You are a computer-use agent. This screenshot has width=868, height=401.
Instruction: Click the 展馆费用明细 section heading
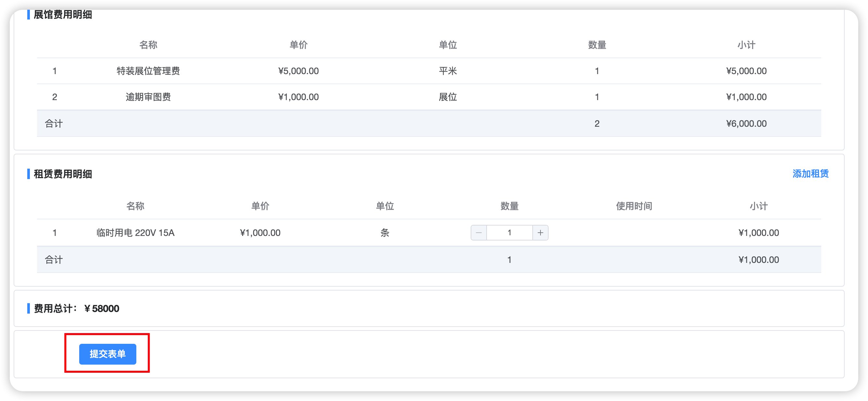click(63, 15)
